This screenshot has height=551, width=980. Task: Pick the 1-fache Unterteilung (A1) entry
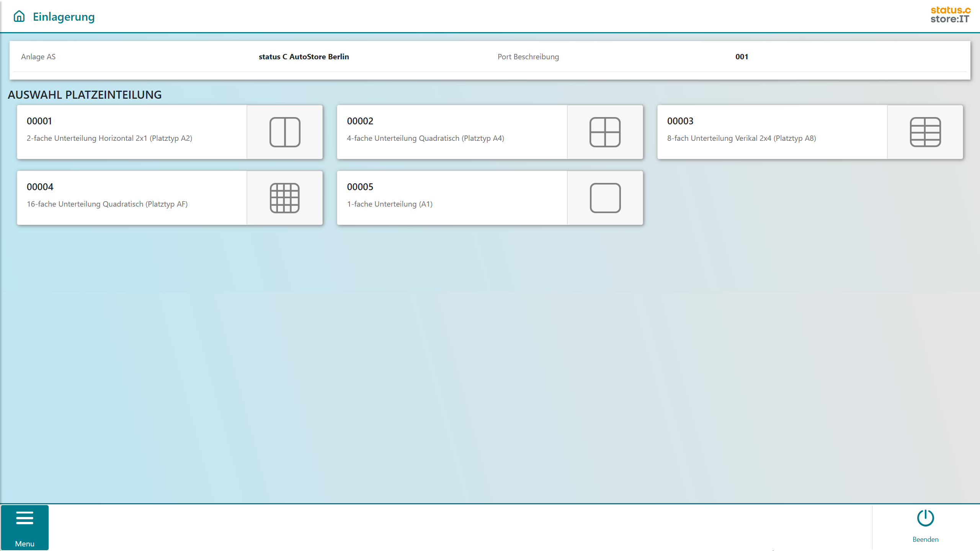(x=390, y=204)
